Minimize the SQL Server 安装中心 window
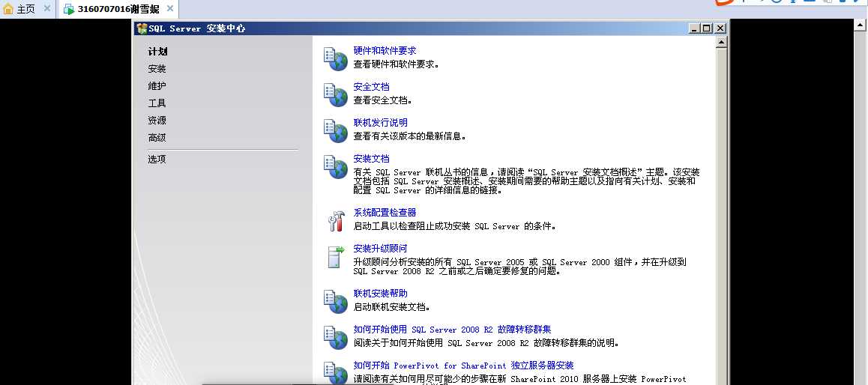 click(694, 28)
